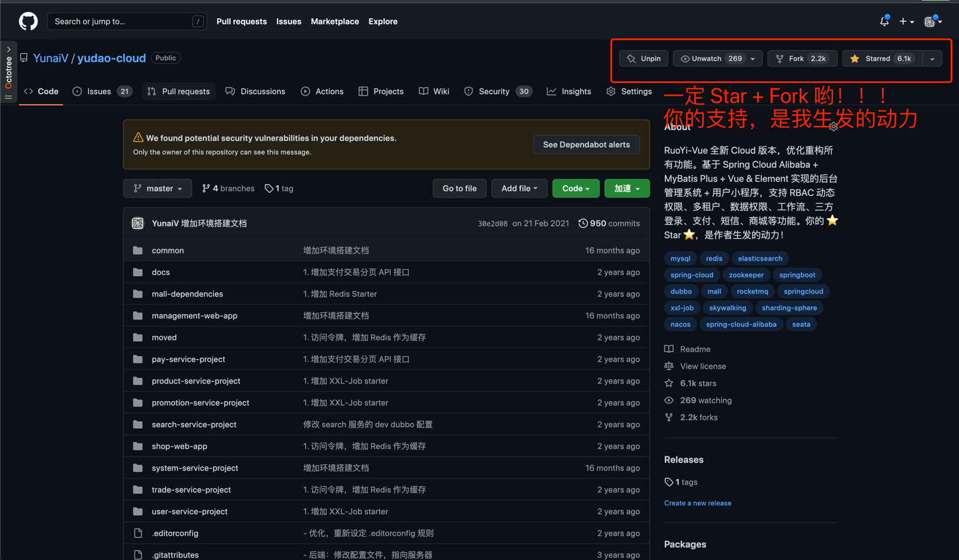Image resolution: width=959 pixels, height=560 pixels.
Task: Open the management-web-app folder
Action: click(x=194, y=315)
